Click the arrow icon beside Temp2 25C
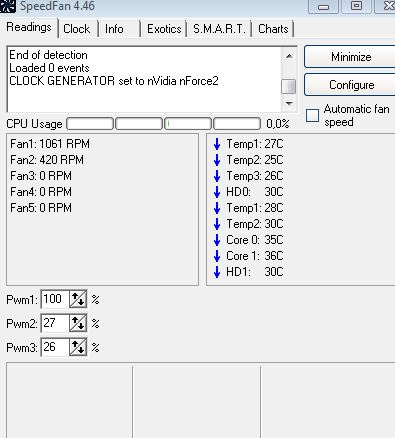Image resolution: width=395 pixels, height=438 pixels. tap(217, 160)
